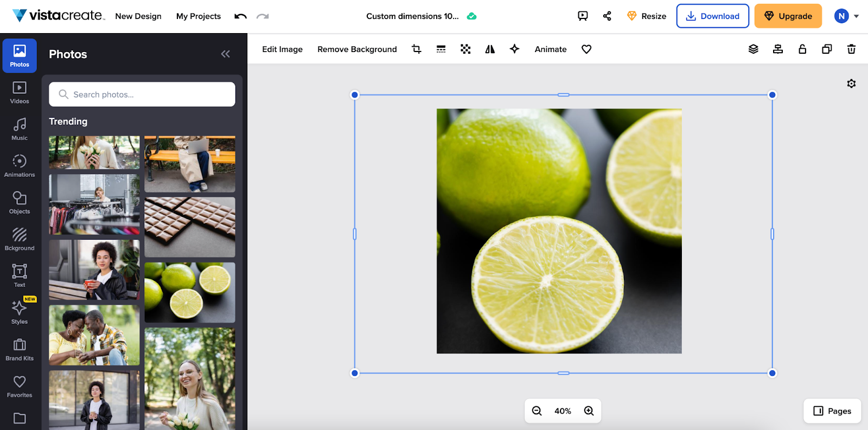This screenshot has height=430, width=868.
Task: Open the layers order icon
Action: click(753, 49)
